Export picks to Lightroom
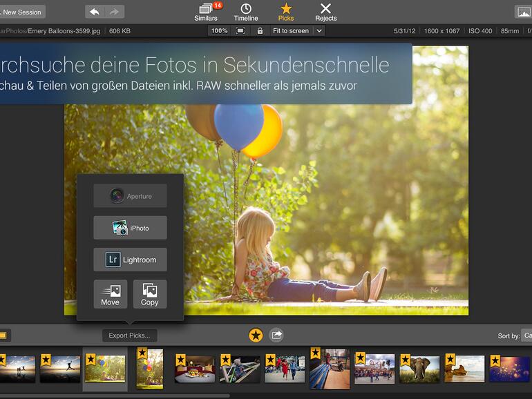This screenshot has height=399, width=532. coord(131,260)
